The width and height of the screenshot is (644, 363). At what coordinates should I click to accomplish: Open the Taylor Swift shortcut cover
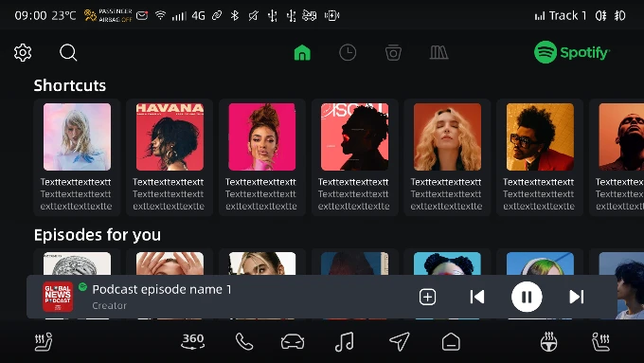pyautogui.click(x=78, y=136)
